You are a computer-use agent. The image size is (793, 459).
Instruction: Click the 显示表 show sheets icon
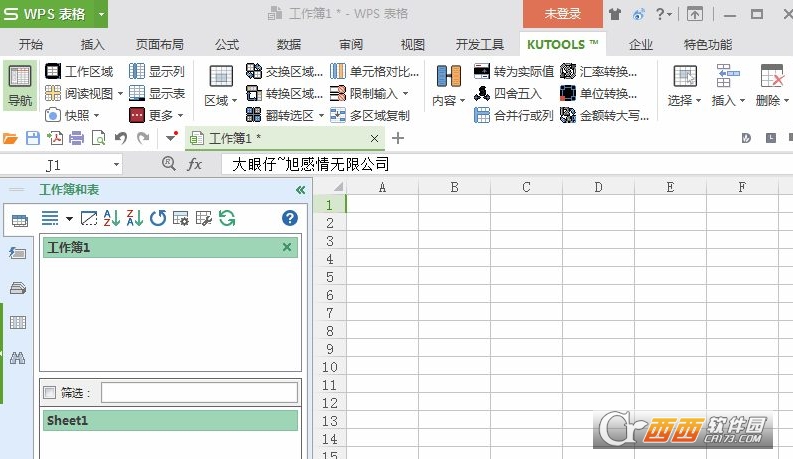tap(136, 94)
